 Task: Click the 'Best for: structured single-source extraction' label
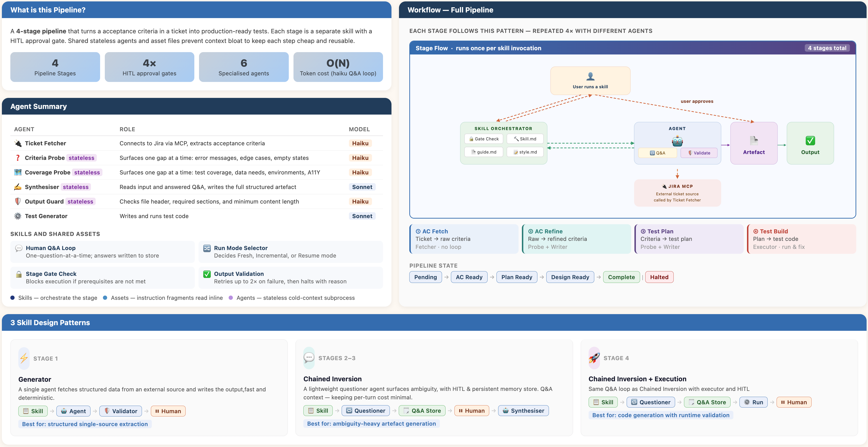pos(85,424)
